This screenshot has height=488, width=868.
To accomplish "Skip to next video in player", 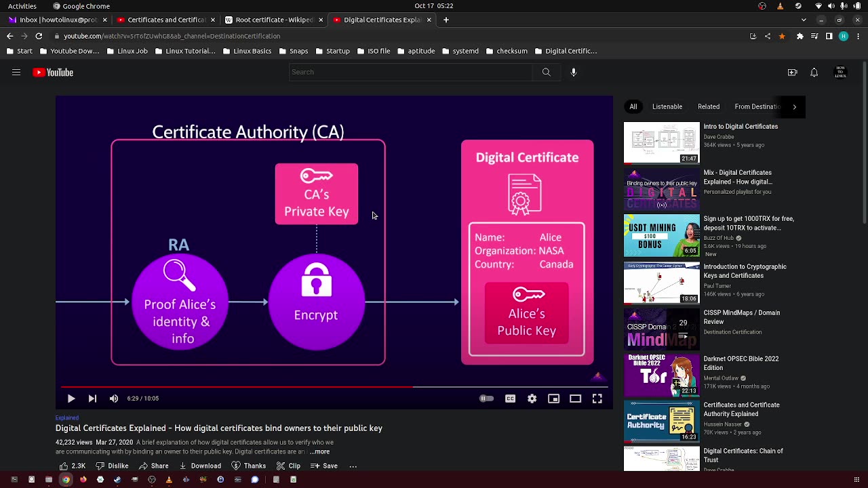I will 92,399.
